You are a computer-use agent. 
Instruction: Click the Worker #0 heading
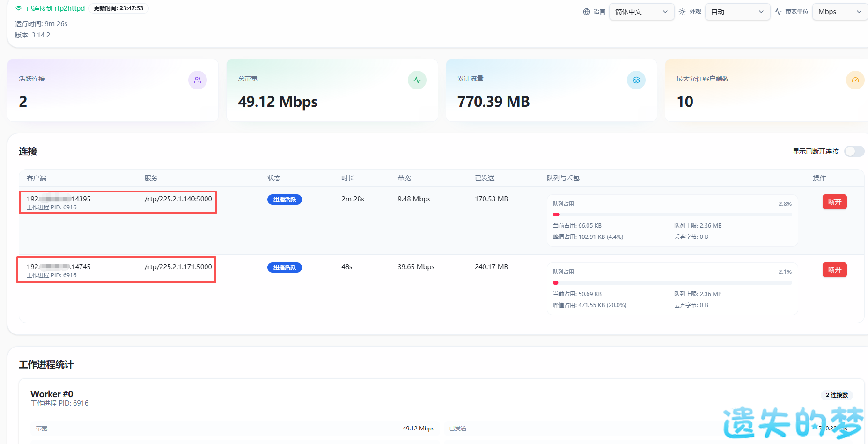click(x=52, y=394)
